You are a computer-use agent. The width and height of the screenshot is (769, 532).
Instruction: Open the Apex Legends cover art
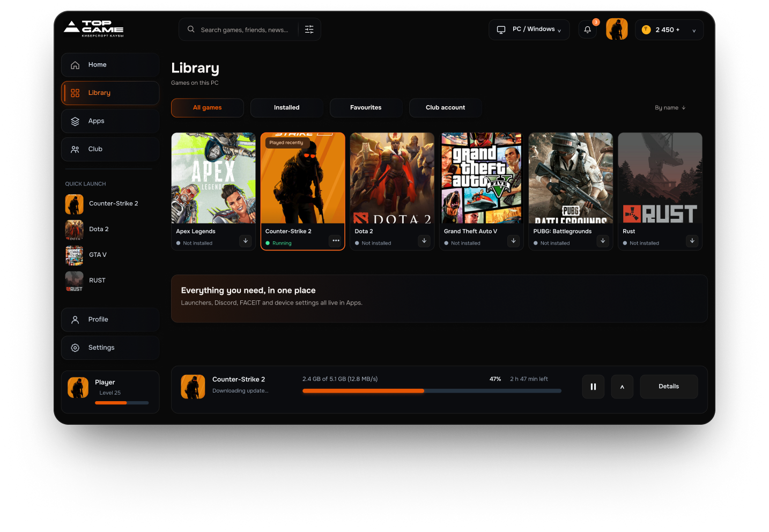coord(213,178)
